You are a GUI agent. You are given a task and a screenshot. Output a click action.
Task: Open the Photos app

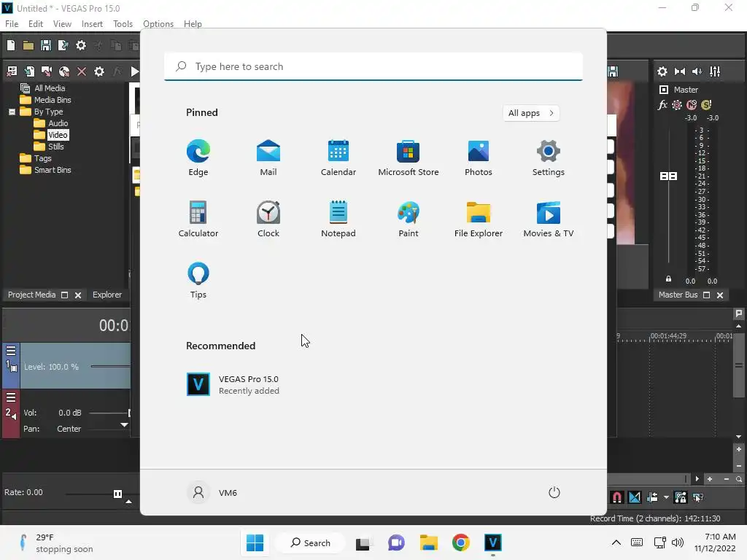coord(479,157)
